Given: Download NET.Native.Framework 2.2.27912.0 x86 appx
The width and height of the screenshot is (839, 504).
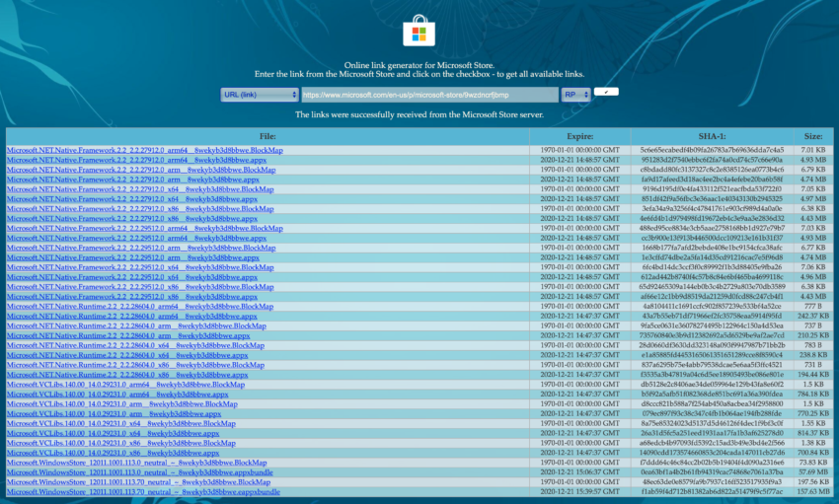Looking at the screenshot, I should 132,218.
